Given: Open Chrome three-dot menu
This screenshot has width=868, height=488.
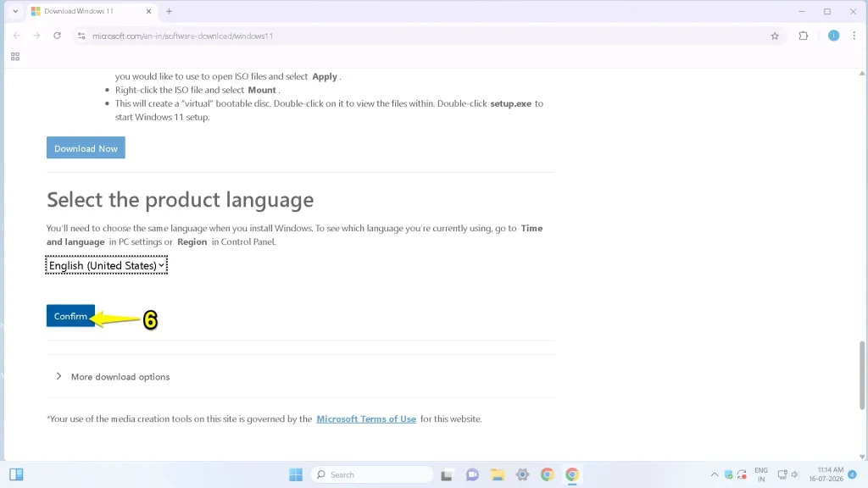Looking at the screenshot, I should pos(854,36).
